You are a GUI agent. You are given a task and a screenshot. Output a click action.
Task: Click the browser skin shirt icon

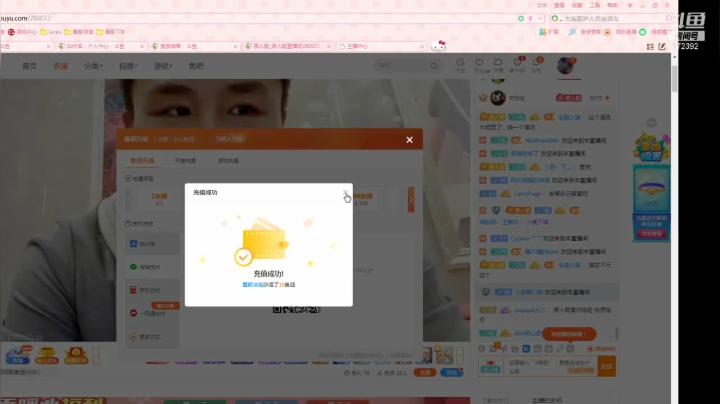coord(630,5)
